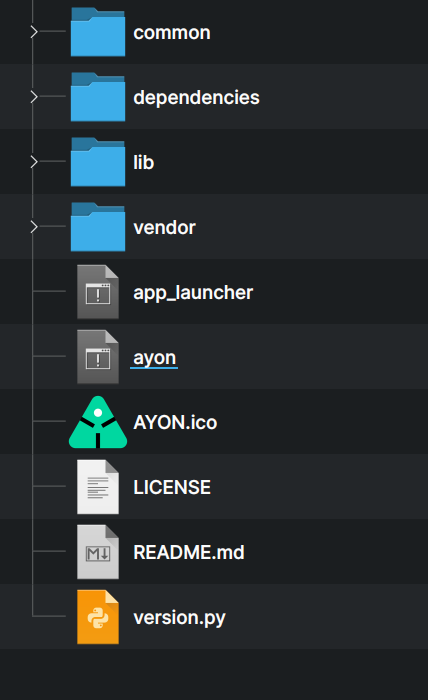Viewport: 428px width, 700px height.
Task: Click the README.md markdown file icon
Action: pos(98,552)
